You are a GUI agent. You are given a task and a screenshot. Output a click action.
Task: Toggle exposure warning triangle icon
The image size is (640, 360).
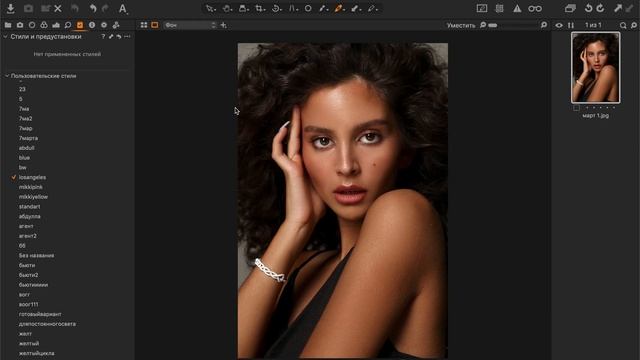click(517, 8)
